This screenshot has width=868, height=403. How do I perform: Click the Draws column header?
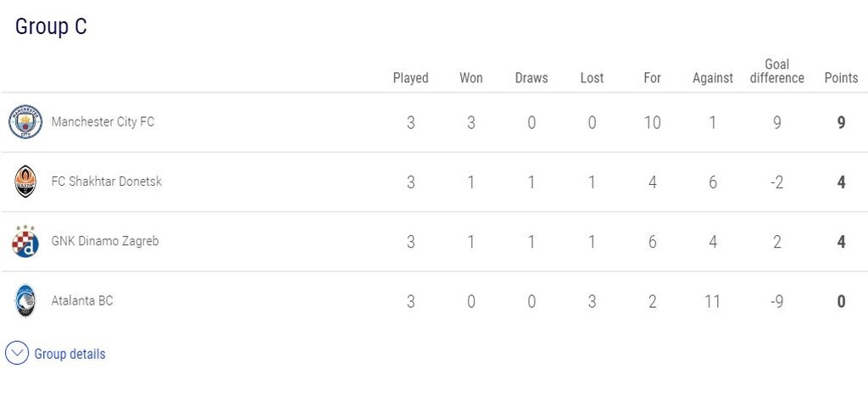(531, 78)
